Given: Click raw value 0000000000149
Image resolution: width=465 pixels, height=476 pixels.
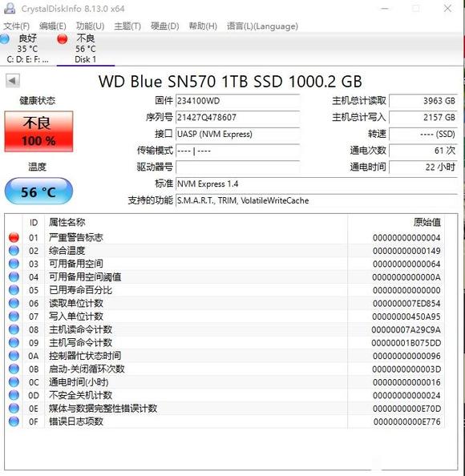Looking at the screenshot, I should pyautogui.click(x=406, y=251).
